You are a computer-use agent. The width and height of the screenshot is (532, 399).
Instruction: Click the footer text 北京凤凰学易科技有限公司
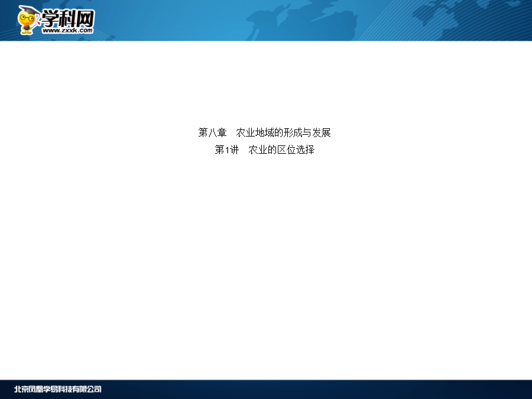58,389
